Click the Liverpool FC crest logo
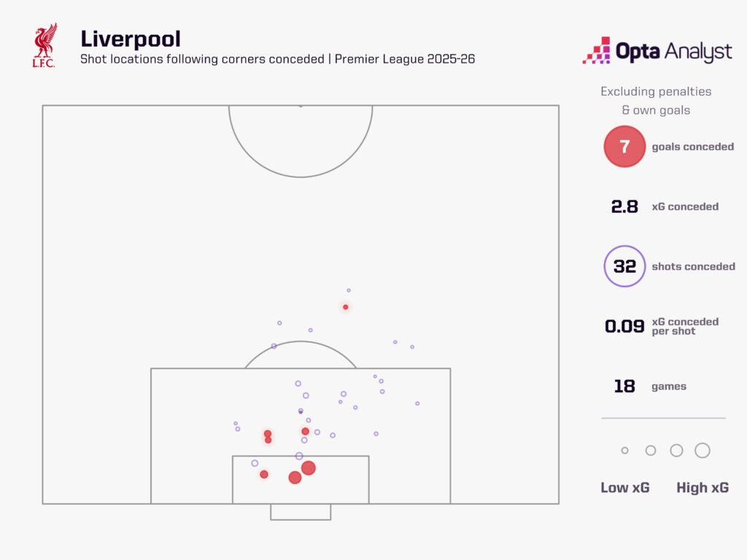Screen dimensions: 747x560 tap(44, 45)
